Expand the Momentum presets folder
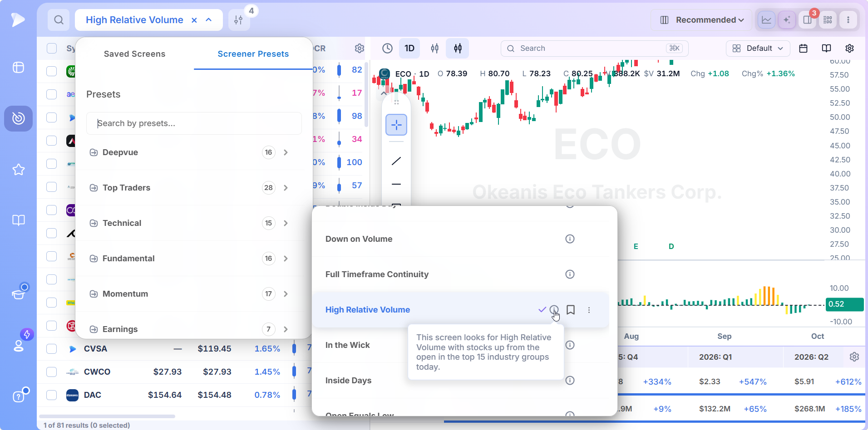 190,294
